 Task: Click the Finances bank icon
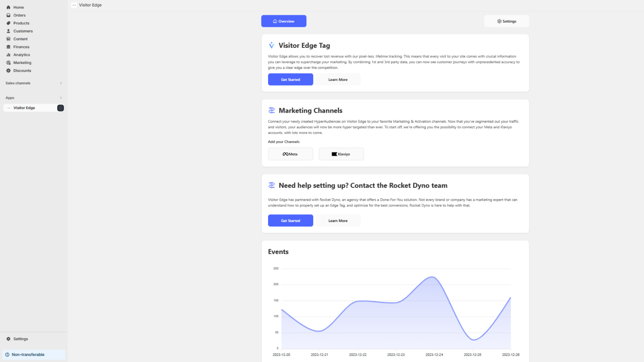pos(8,47)
